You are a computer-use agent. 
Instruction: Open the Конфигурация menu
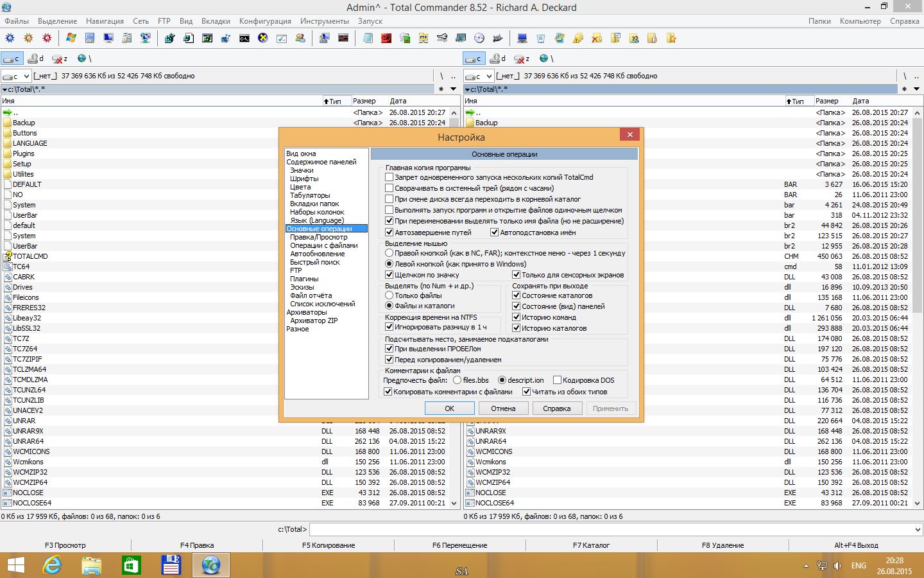[x=265, y=21]
